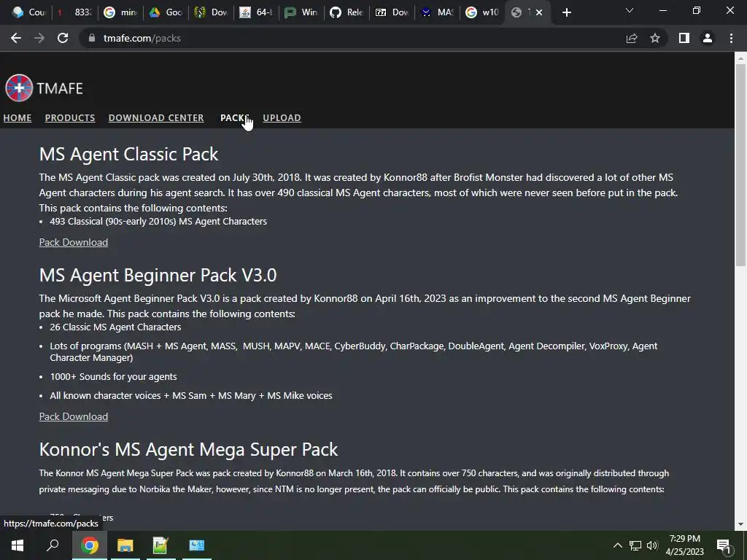Switch to the '64-b' Java tab
Viewport: 747px width, 560px height.
click(x=256, y=12)
